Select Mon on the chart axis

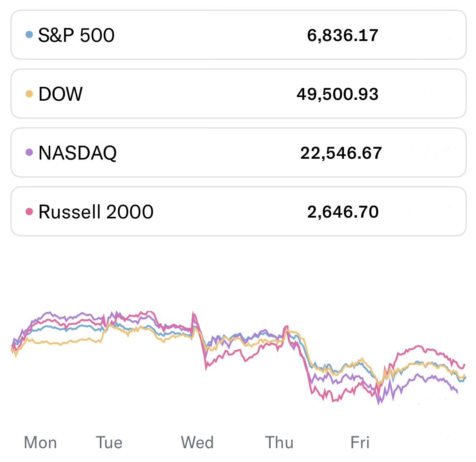(x=41, y=443)
